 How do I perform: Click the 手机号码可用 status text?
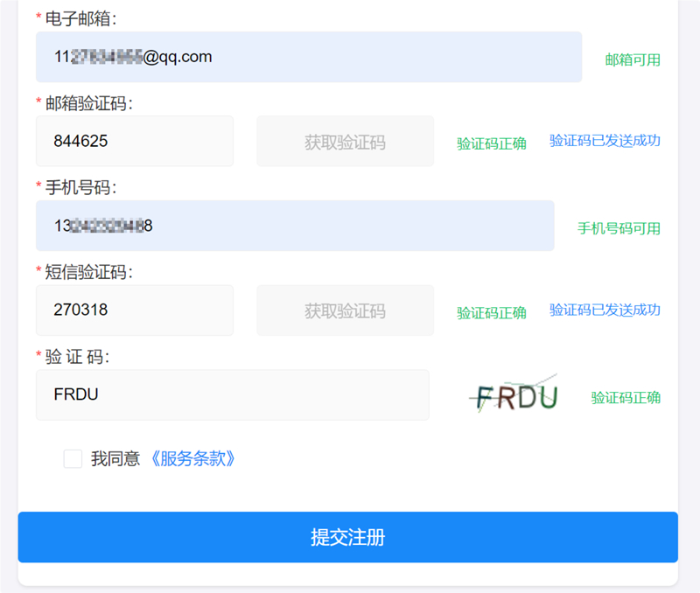point(619,228)
